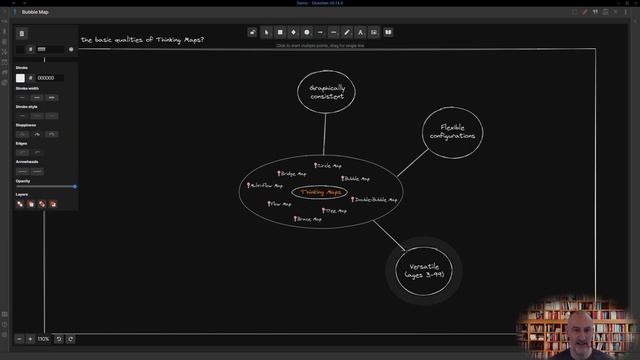This screenshot has width=640, height=360.
Task: Click the square frame icon in the tab header
Action: tap(575, 12)
